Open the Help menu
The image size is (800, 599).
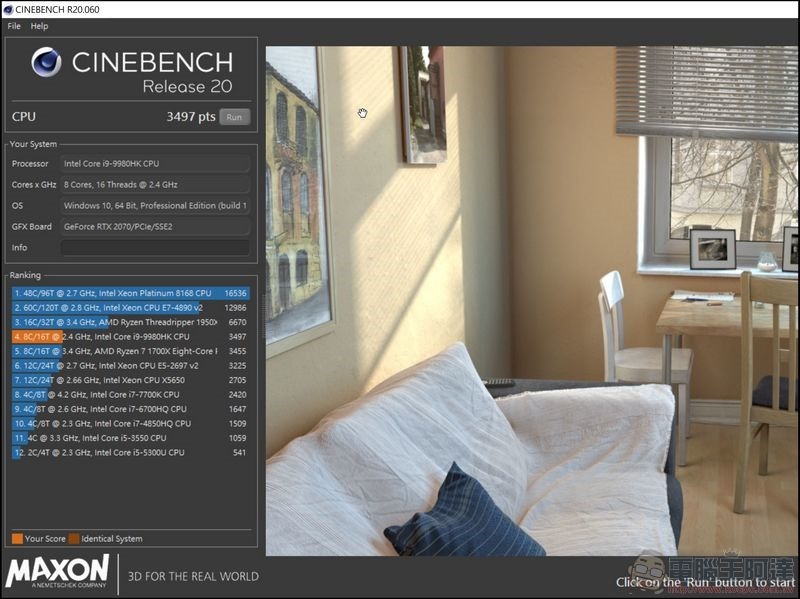coord(39,26)
